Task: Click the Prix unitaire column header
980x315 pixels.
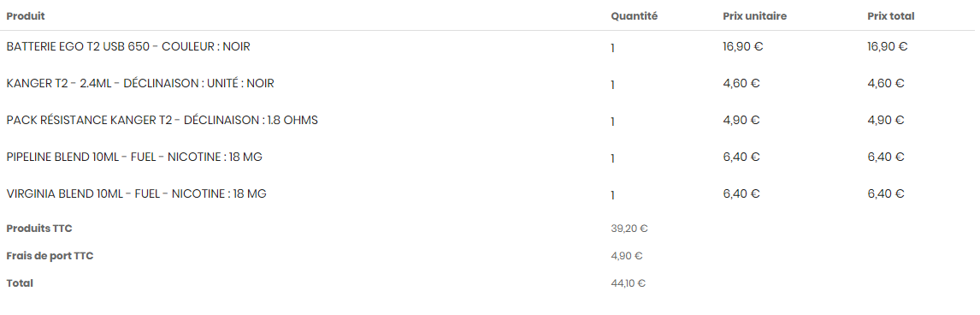Action: coord(754,16)
